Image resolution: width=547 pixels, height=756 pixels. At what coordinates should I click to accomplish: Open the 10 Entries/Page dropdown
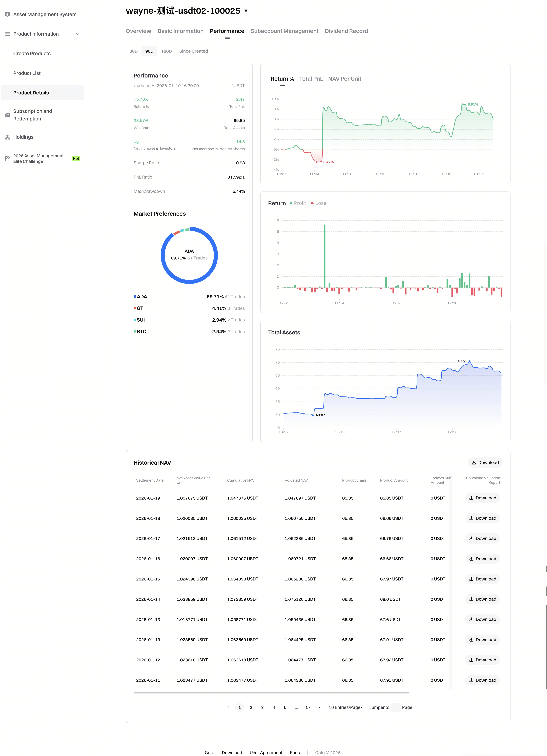pyautogui.click(x=346, y=707)
